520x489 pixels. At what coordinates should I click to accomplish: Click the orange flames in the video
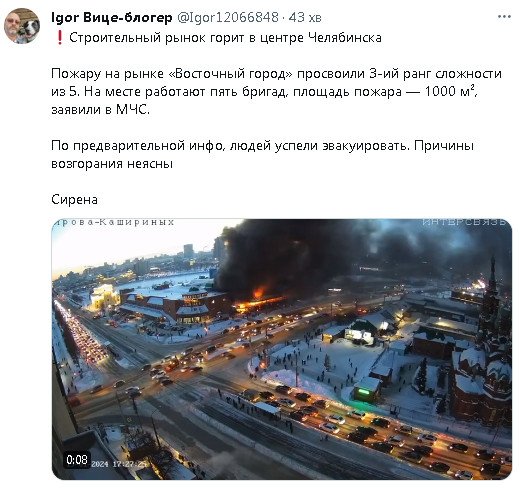pos(258,299)
